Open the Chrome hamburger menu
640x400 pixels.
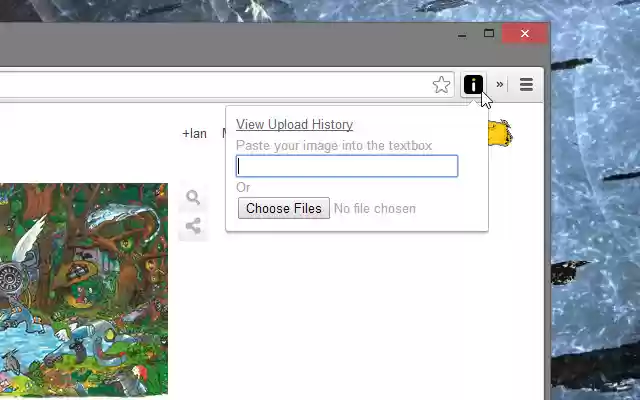(x=526, y=84)
